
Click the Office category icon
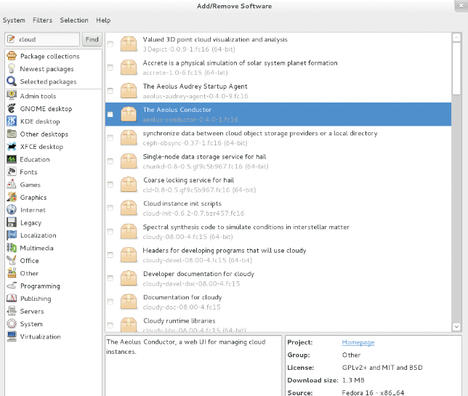12,260
